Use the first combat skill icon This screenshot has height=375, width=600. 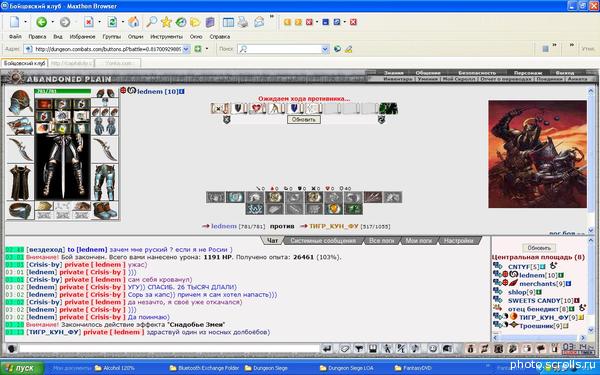point(216,197)
